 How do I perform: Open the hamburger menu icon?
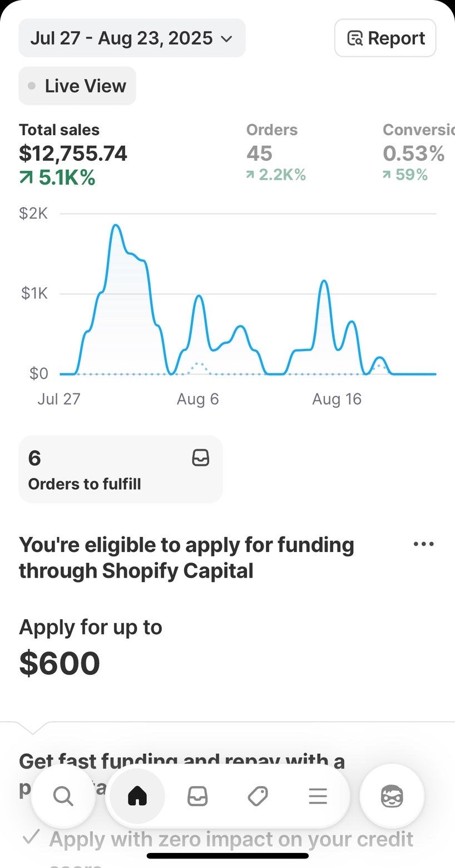point(318,797)
